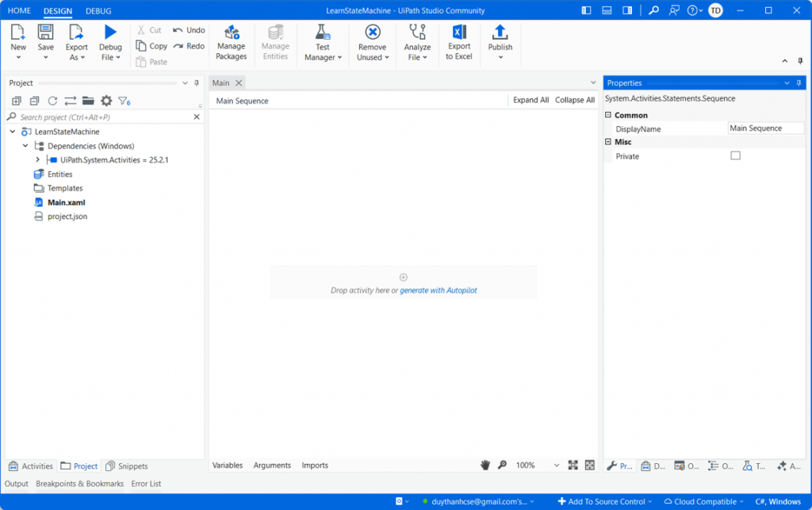This screenshot has width=812, height=510.
Task: Click the Project panel filter funnel icon
Action: 124,101
